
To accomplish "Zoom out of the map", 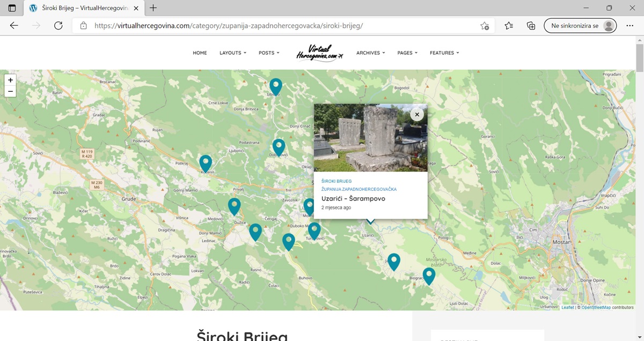I will click(x=11, y=92).
